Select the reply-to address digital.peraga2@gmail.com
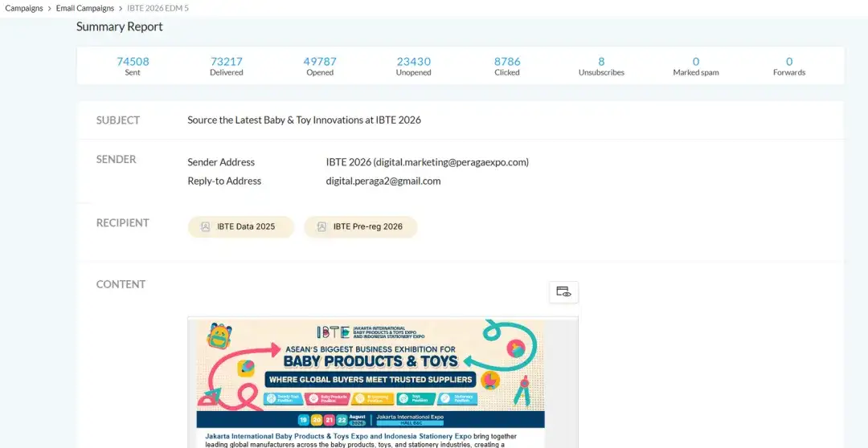Image resolution: width=868 pixels, height=448 pixels. [383, 181]
